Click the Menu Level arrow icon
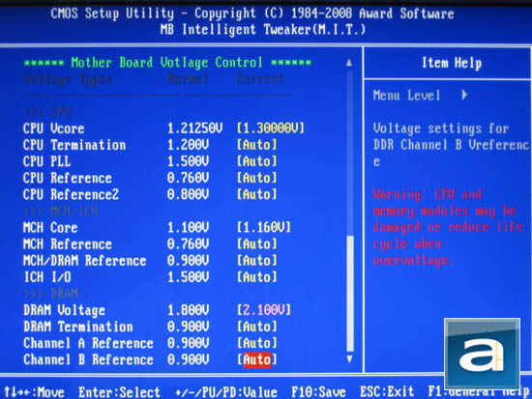 [464, 95]
